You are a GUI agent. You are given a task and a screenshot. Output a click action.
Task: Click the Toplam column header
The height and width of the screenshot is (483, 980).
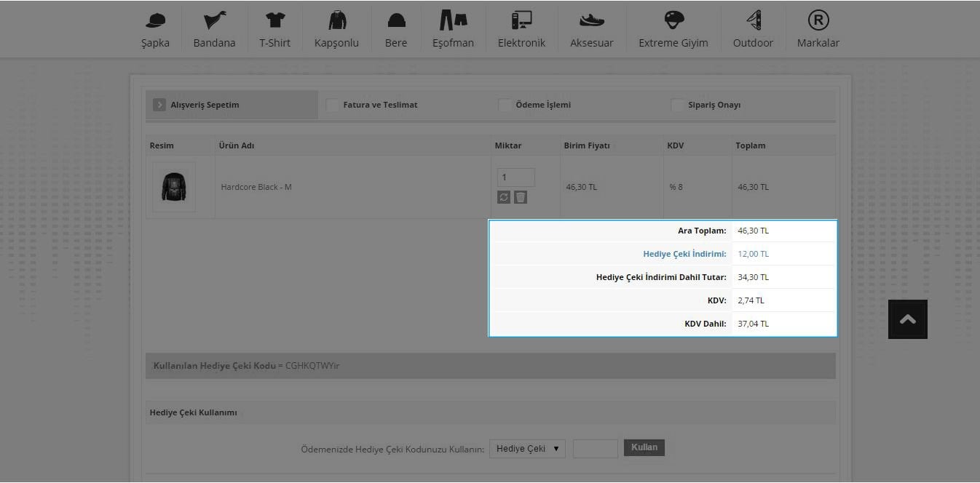(751, 145)
